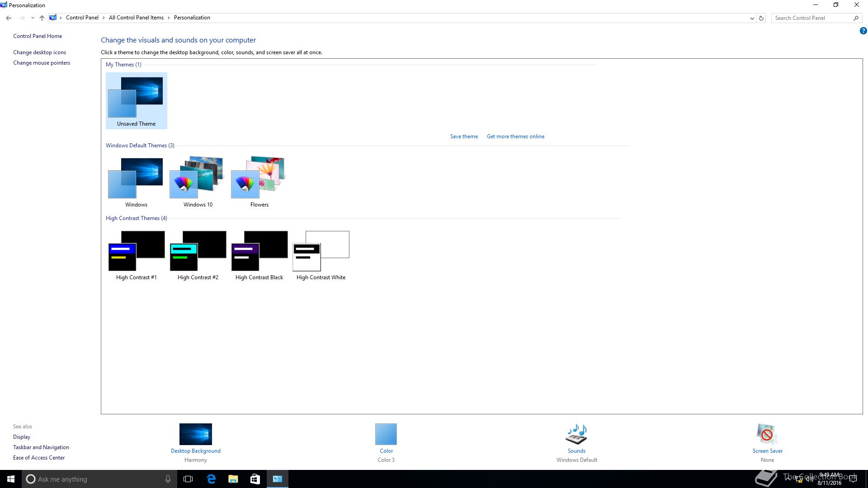Click the search magnifier icon
The image size is (868, 488).
point(856,18)
